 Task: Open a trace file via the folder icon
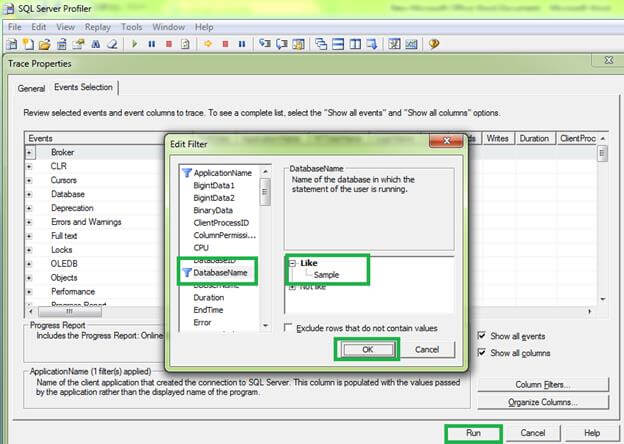[45, 44]
